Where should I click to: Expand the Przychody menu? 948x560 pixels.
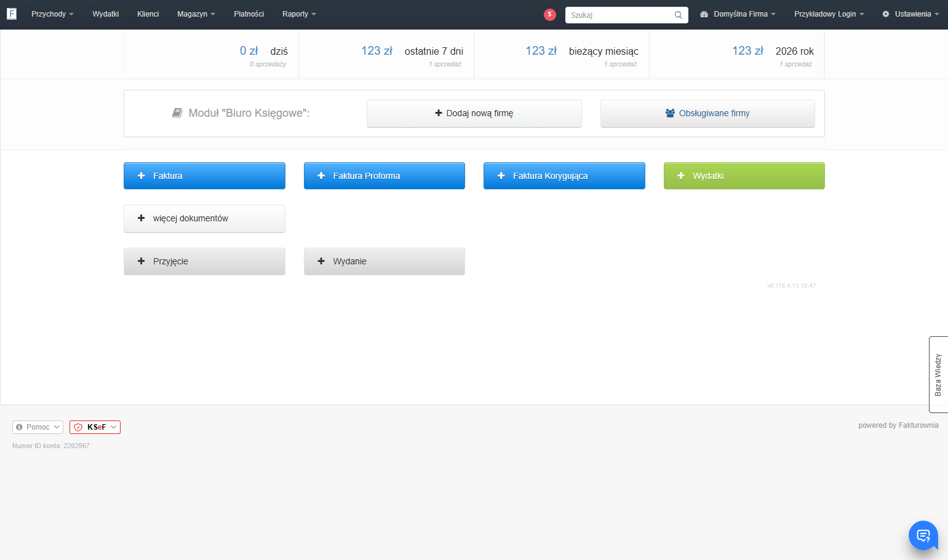click(52, 14)
